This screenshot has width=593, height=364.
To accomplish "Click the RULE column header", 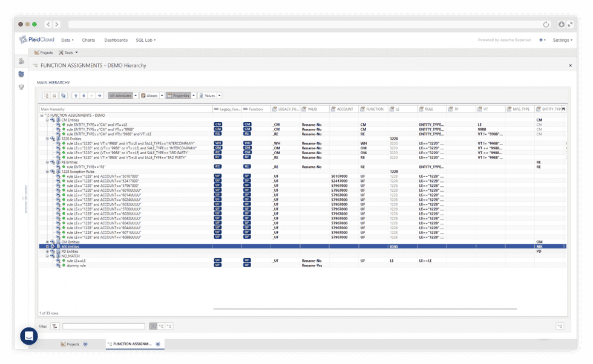I will coord(431,109).
